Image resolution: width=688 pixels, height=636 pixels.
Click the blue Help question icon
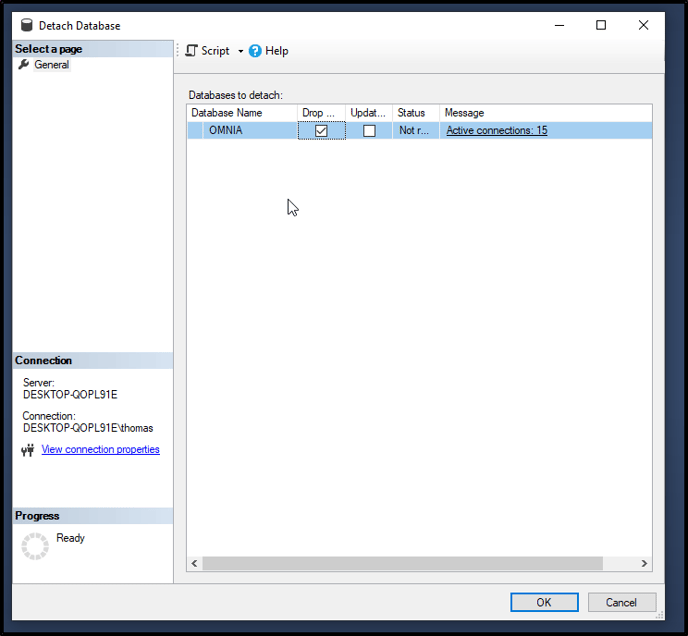pos(255,51)
